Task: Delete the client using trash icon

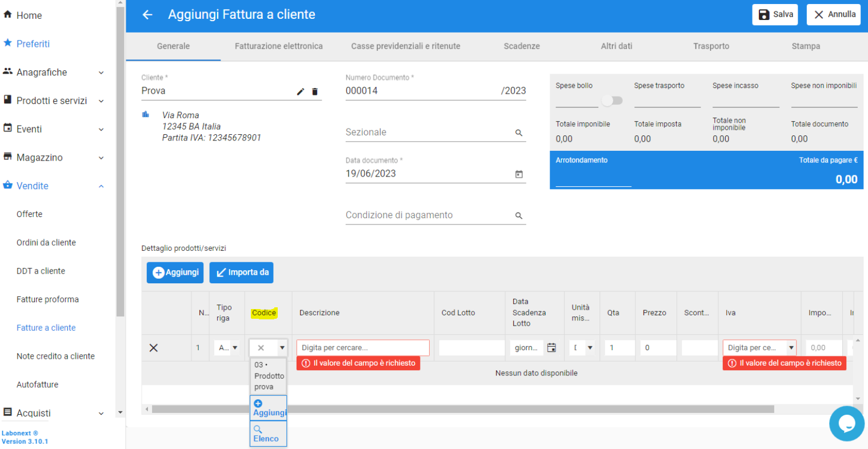Action: pos(315,91)
